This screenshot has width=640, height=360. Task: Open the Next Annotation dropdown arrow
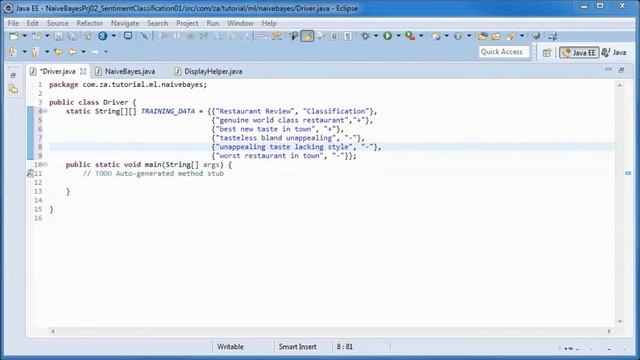24,52
